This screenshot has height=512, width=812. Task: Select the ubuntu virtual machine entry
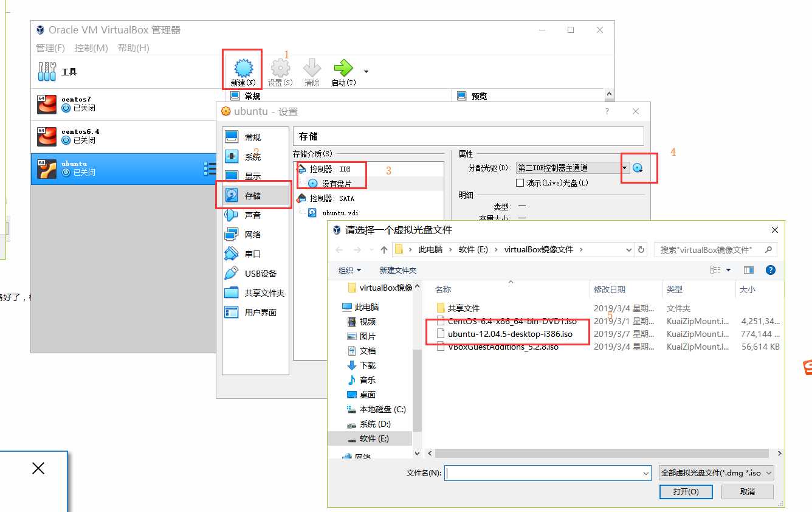click(125, 168)
